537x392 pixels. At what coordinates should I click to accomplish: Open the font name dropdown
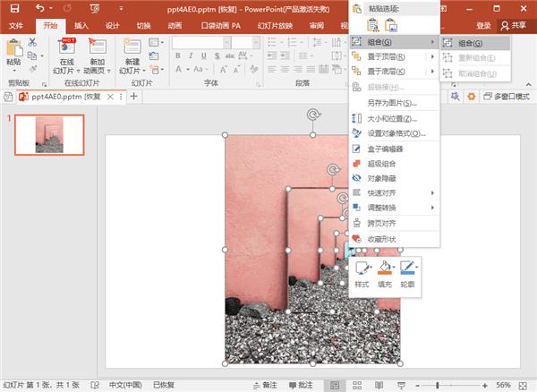226,42
